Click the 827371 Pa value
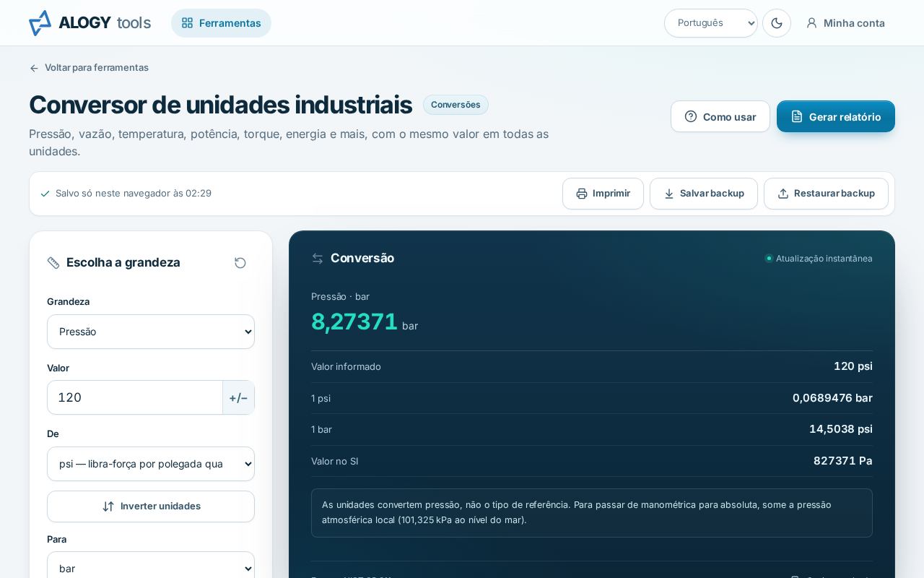Screen dimensions: 924x578 (x=843, y=461)
